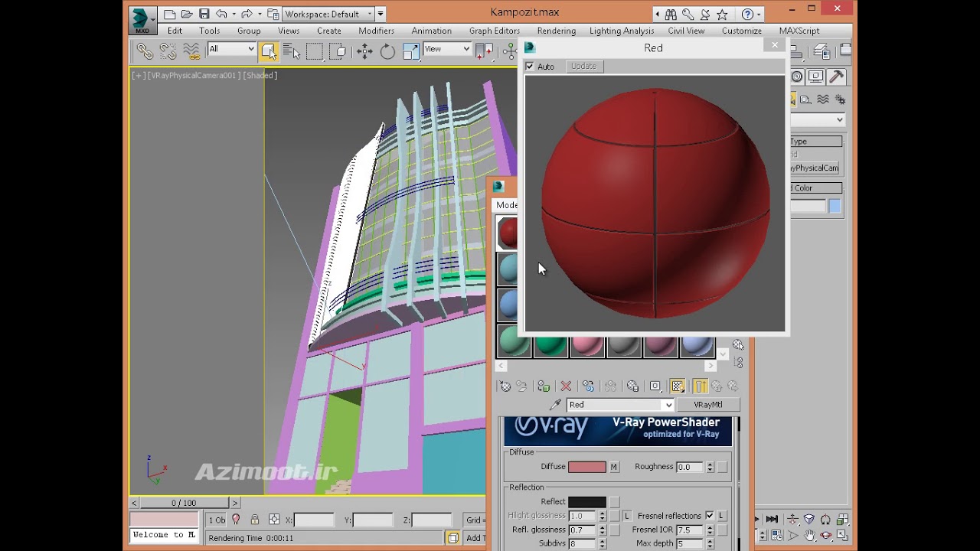This screenshot has width=980, height=551.
Task: Toggle the Fresnel reflections checkbox
Action: pos(709,516)
